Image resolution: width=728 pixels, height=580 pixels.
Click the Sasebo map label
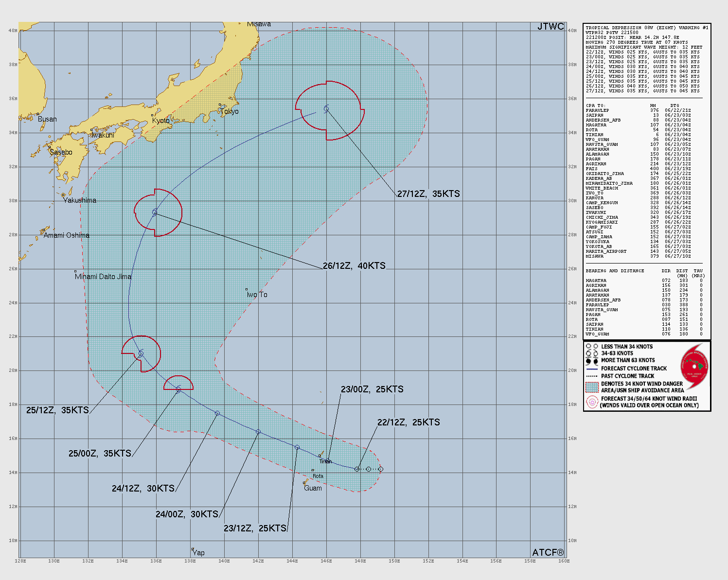point(61,152)
